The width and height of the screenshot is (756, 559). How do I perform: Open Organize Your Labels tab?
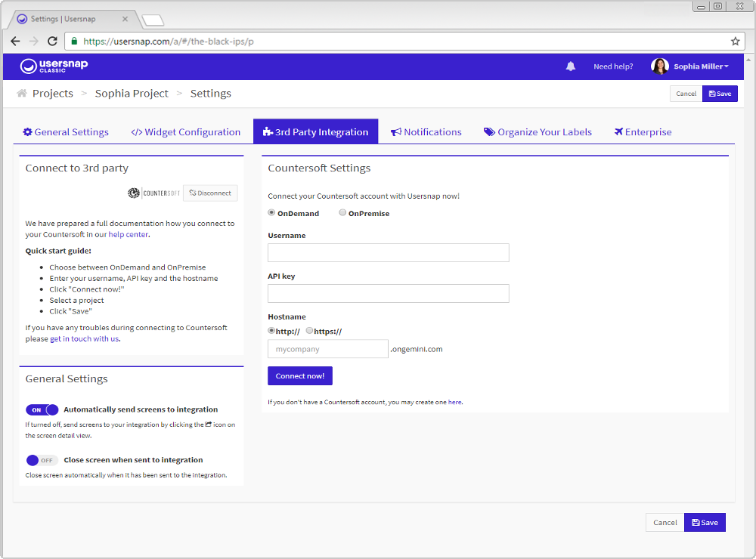tap(538, 132)
